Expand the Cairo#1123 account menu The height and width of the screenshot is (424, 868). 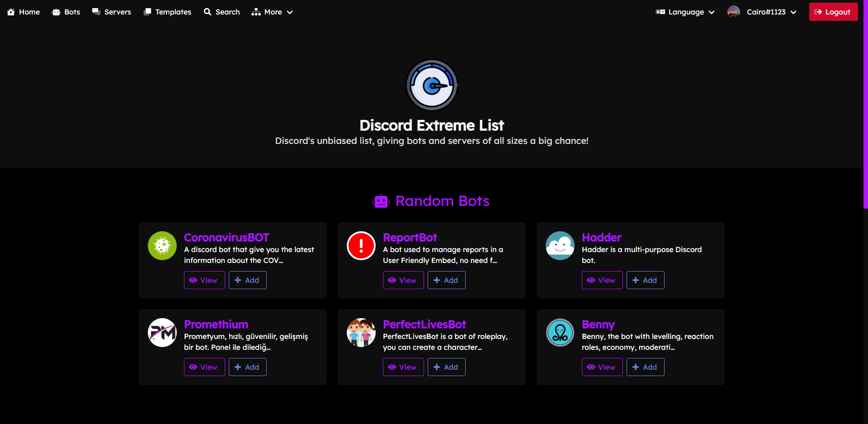click(771, 12)
